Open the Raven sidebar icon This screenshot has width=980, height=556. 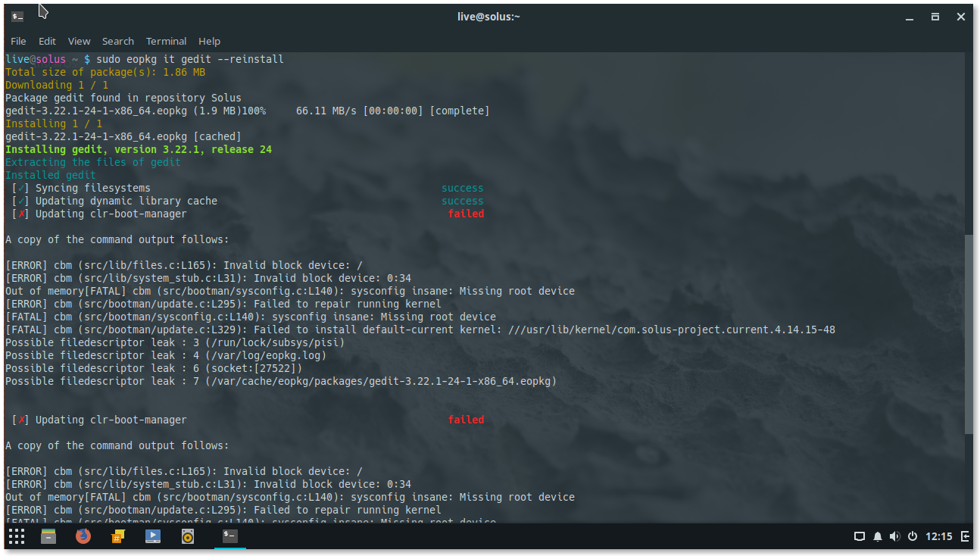pos(965,536)
